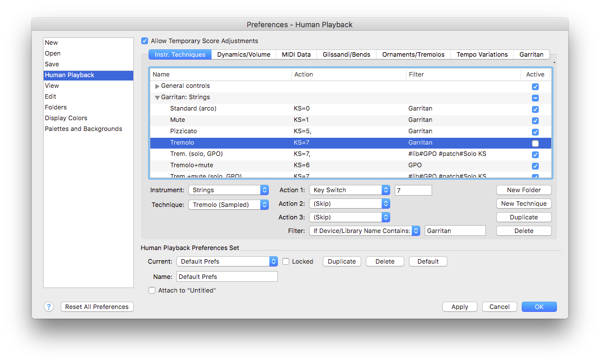Toggle Active checkbox for Garritan: Strings folder
600x364 pixels.
coord(535,98)
